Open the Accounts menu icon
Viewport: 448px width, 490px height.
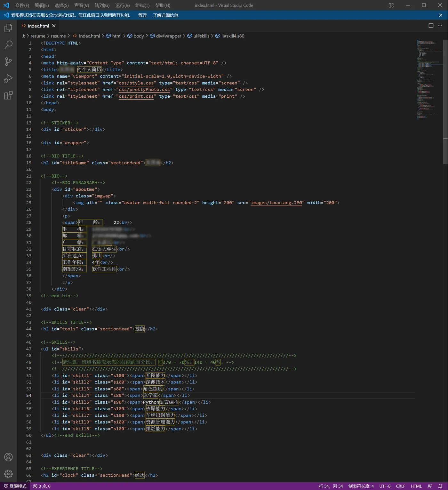coord(8,457)
